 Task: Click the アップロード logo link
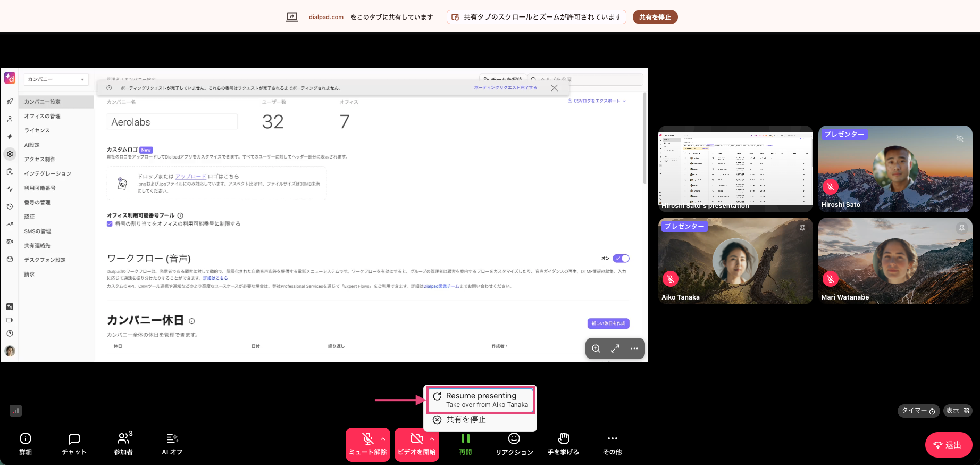190,176
